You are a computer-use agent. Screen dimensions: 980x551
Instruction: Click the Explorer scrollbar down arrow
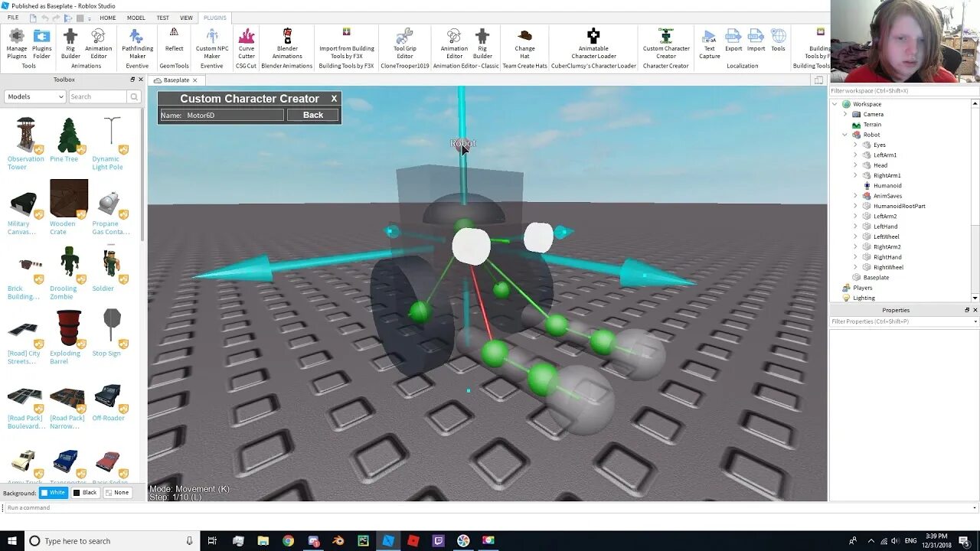pos(975,298)
